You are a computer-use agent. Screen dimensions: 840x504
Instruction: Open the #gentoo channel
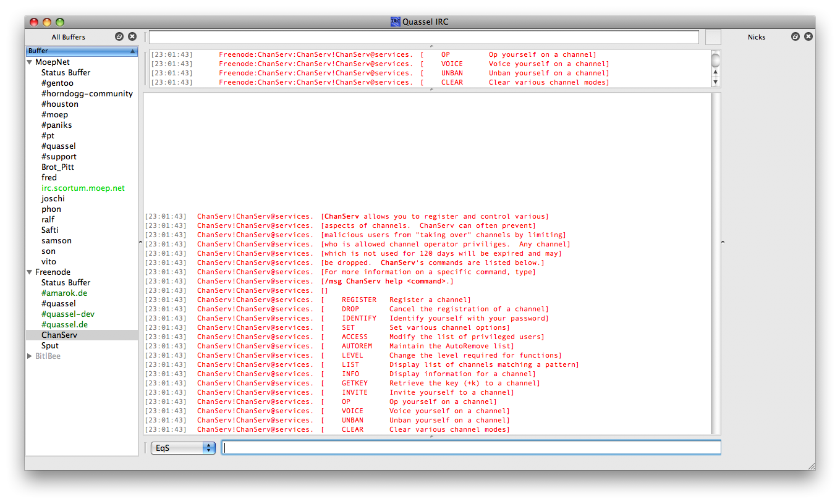pyautogui.click(x=57, y=83)
